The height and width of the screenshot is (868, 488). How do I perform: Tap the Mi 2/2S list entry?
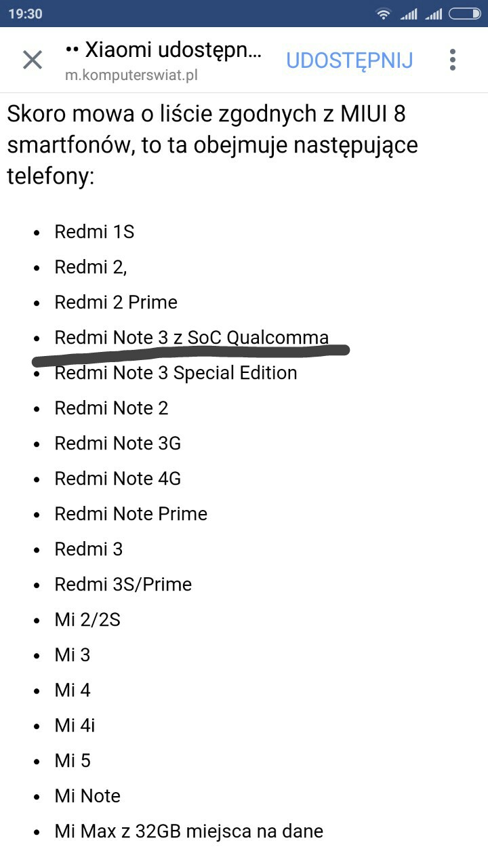click(x=87, y=620)
